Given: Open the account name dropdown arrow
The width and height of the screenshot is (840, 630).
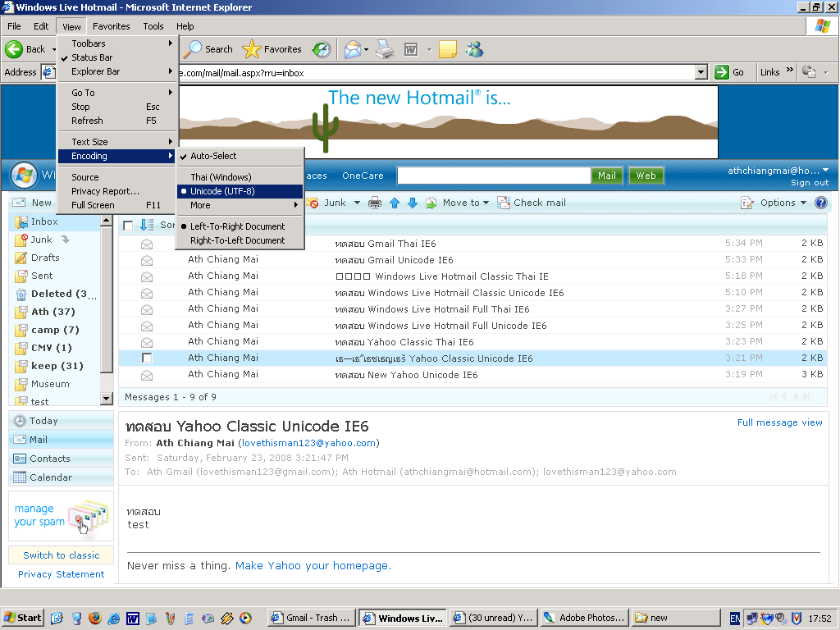Looking at the screenshot, I should point(825,171).
